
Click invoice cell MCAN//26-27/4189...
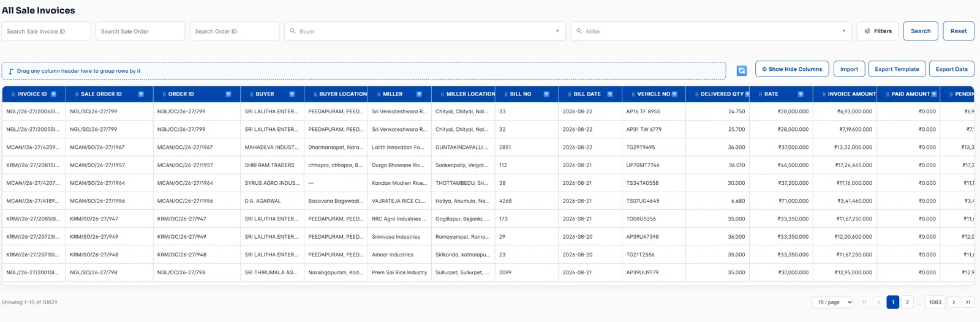coord(33,201)
